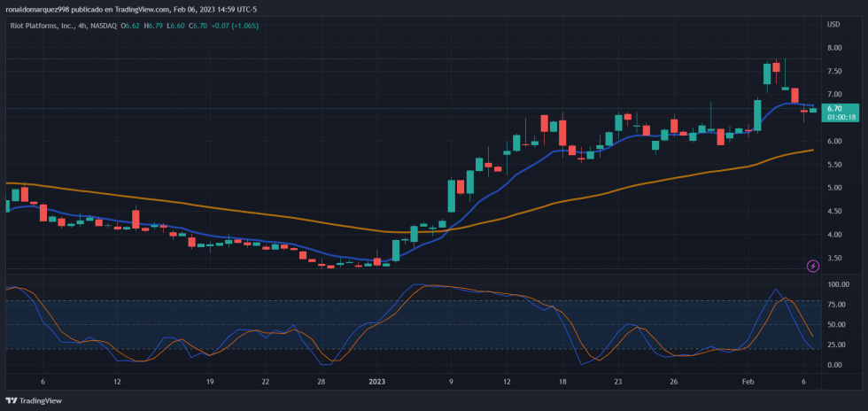Click the +0.07 (+1.06%) change value
The width and height of the screenshot is (868, 411).
point(233,24)
